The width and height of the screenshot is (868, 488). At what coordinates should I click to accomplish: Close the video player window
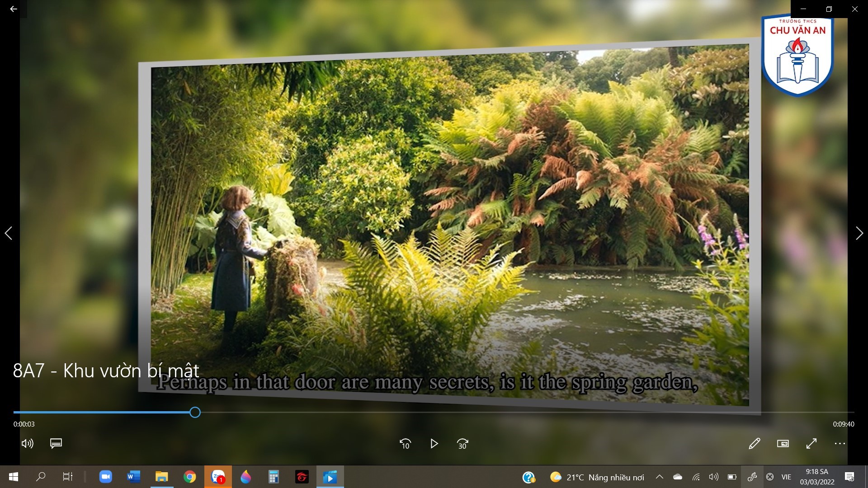854,9
